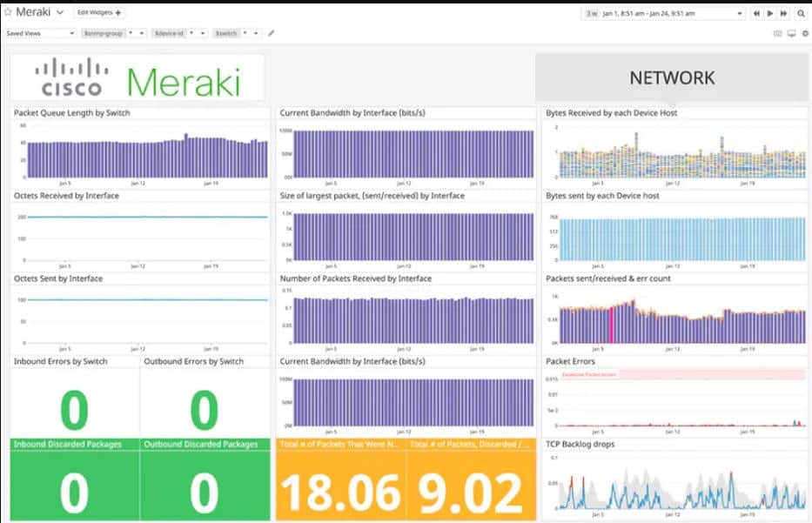Click the 9.02 discarded packets orange widget
Screen dimensions: 812x523
[x=471, y=479]
